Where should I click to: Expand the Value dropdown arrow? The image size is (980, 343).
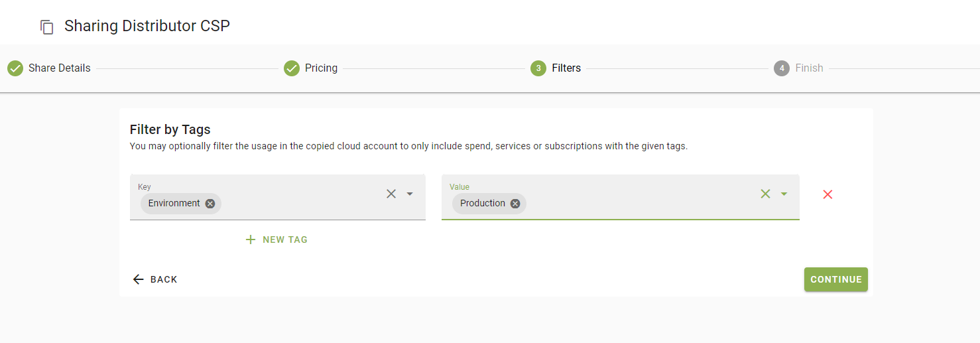pyautogui.click(x=784, y=194)
